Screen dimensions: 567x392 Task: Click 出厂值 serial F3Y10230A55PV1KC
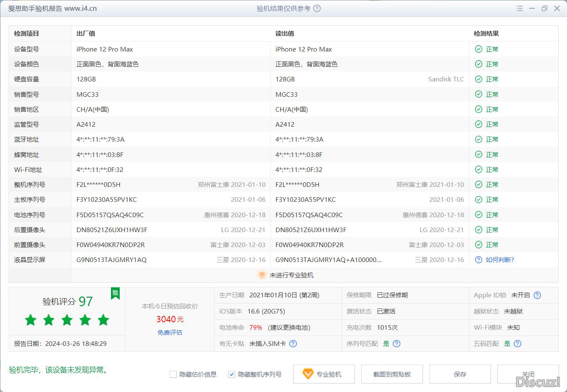(x=107, y=199)
